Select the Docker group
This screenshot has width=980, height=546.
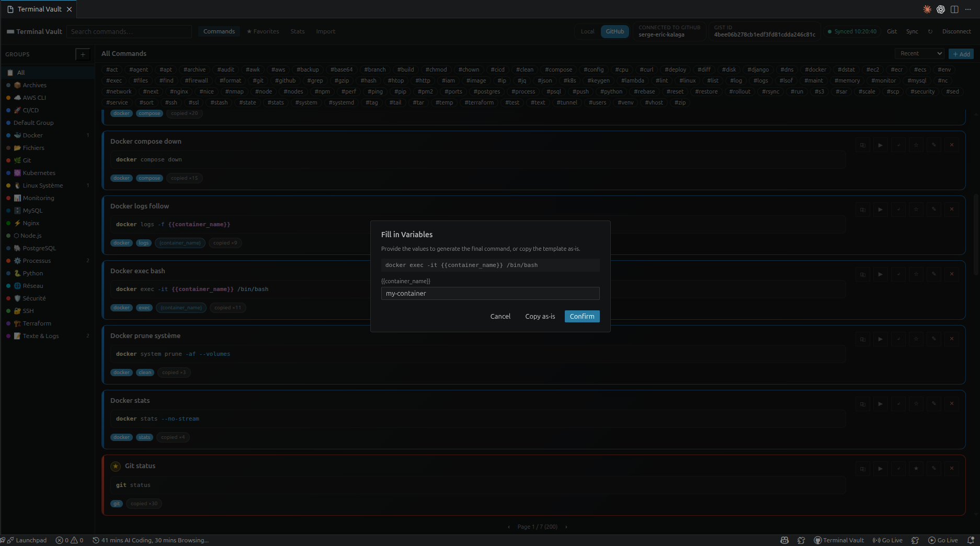point(48,135)
